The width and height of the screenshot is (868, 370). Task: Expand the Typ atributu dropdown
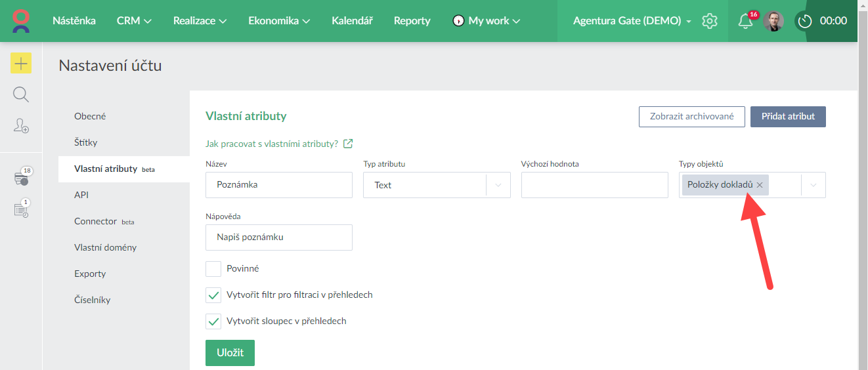(498, 186)
